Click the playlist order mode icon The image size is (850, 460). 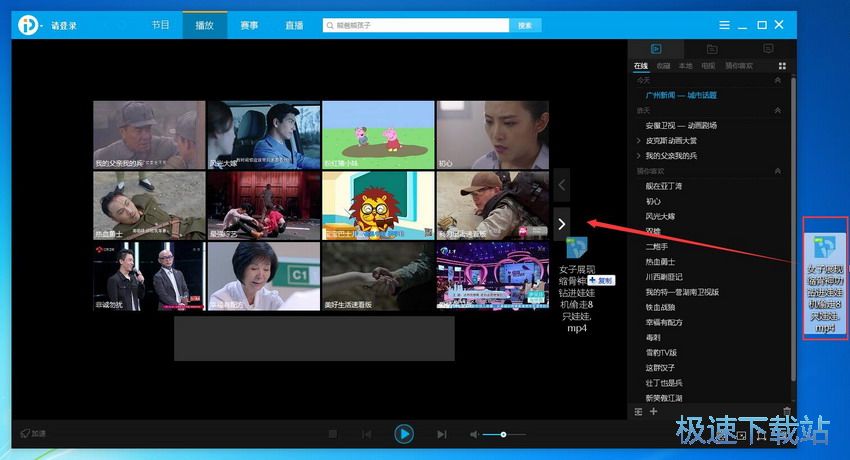tap(639, 412)
